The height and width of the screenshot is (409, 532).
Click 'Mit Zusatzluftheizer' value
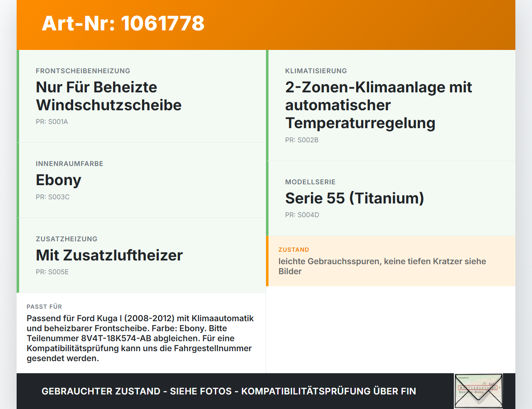(x=109, y=255)
